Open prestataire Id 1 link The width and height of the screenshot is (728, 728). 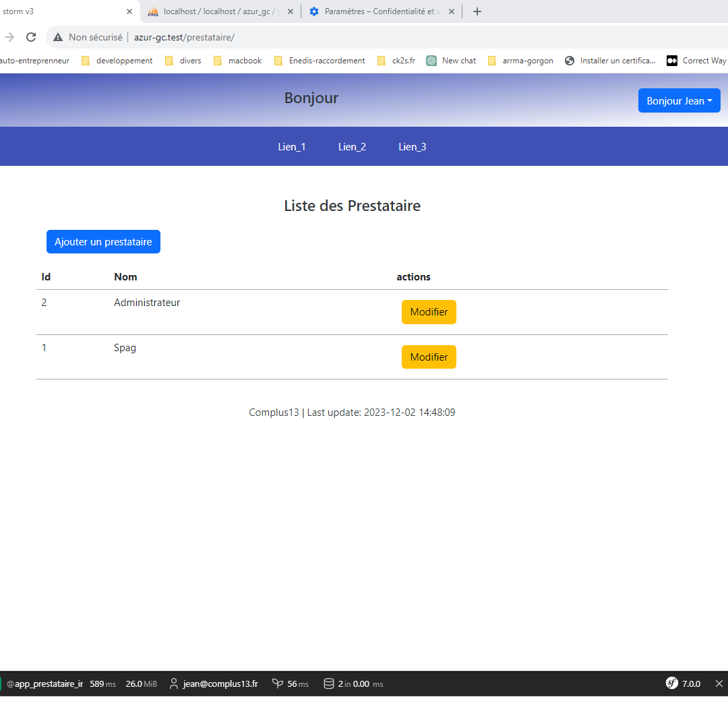(44, 348)
